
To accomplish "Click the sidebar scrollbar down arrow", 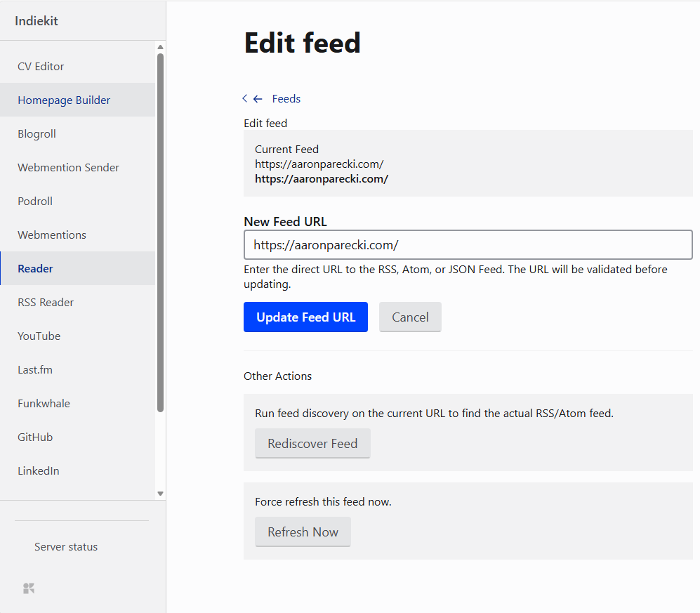I will [160, 494].
